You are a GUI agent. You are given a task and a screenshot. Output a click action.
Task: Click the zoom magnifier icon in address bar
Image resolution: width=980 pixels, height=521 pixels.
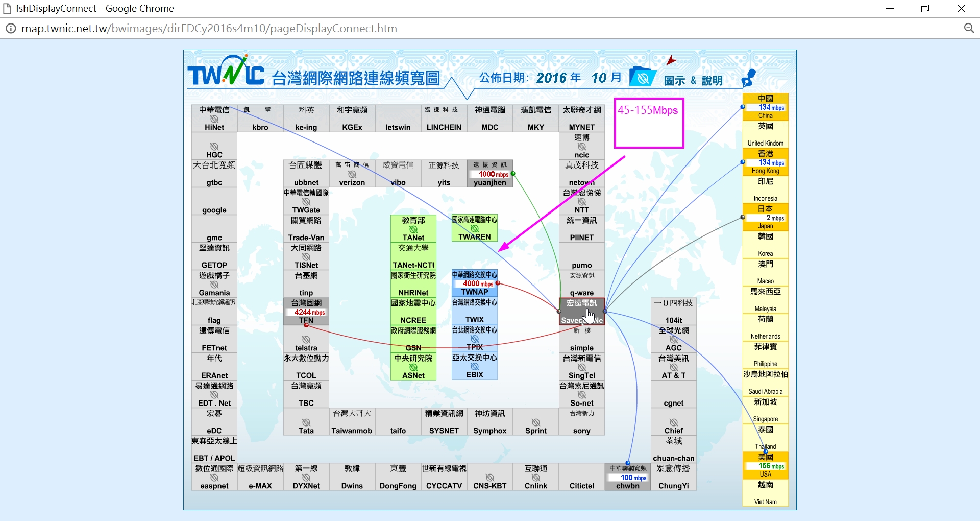(x=969, y=29)
